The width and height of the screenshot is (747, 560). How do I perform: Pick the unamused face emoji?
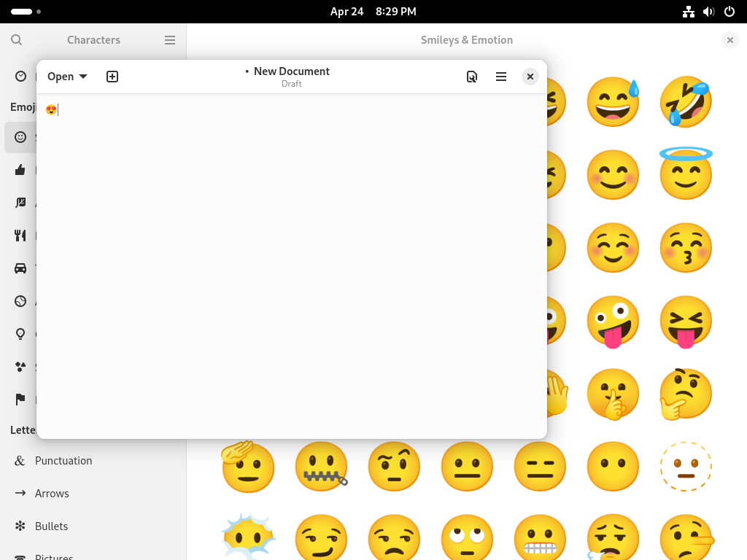click(x=394, y=537)
